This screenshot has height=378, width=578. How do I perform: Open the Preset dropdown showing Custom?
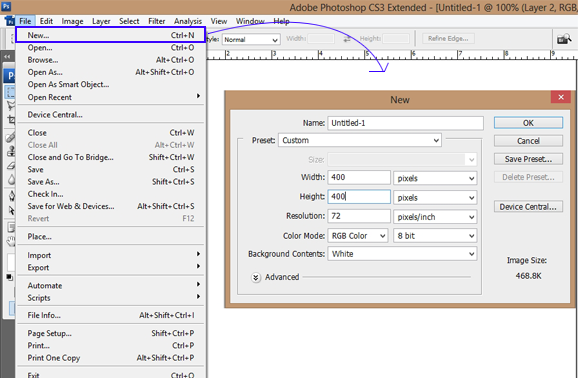[x=360, y=140]
